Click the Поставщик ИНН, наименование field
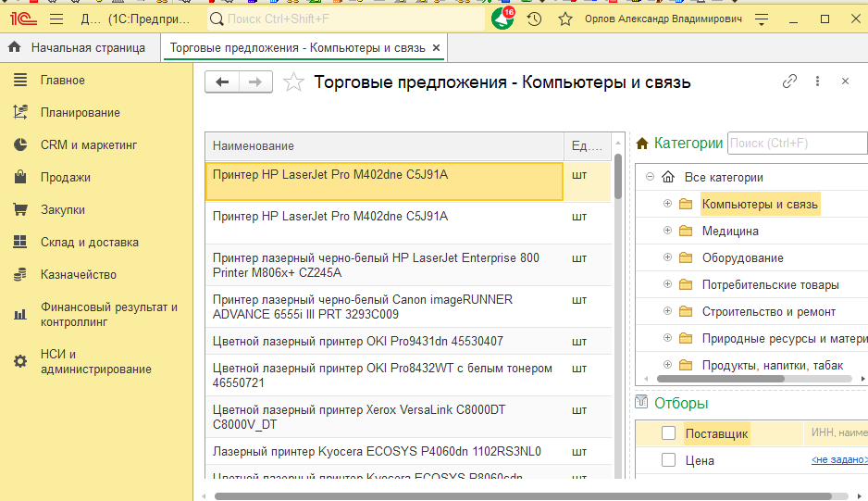868x501 pixels. (836, 432)
